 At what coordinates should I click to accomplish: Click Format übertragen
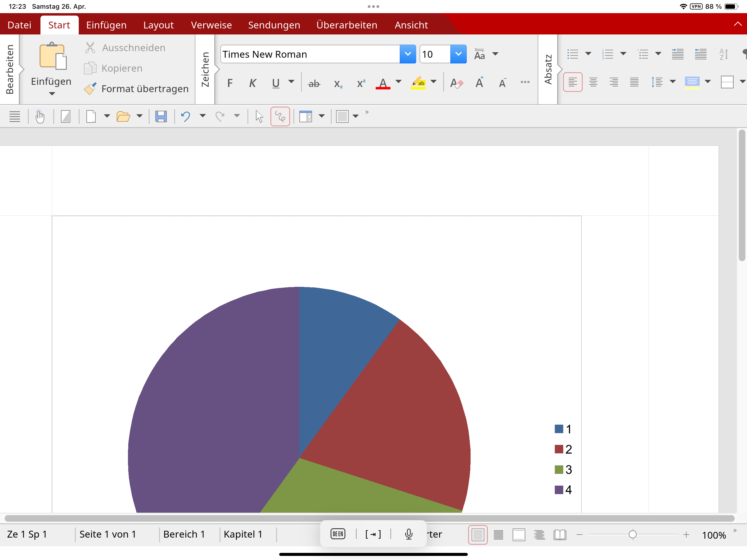(x=136, y=89)
